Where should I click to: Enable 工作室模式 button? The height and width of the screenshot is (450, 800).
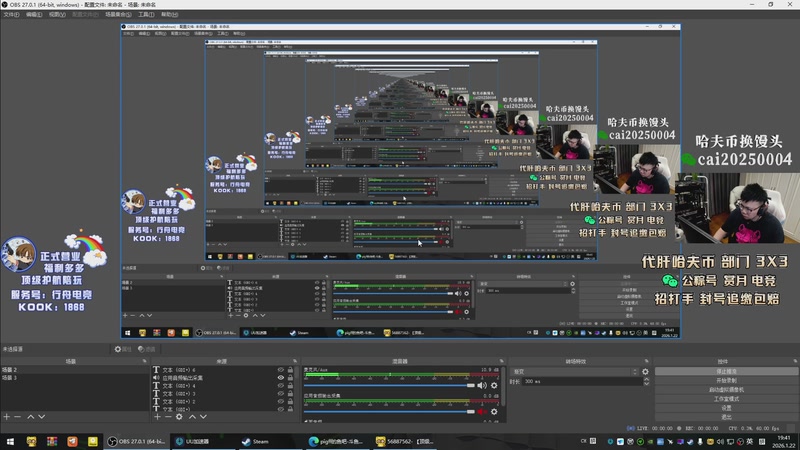click(726, 399)
